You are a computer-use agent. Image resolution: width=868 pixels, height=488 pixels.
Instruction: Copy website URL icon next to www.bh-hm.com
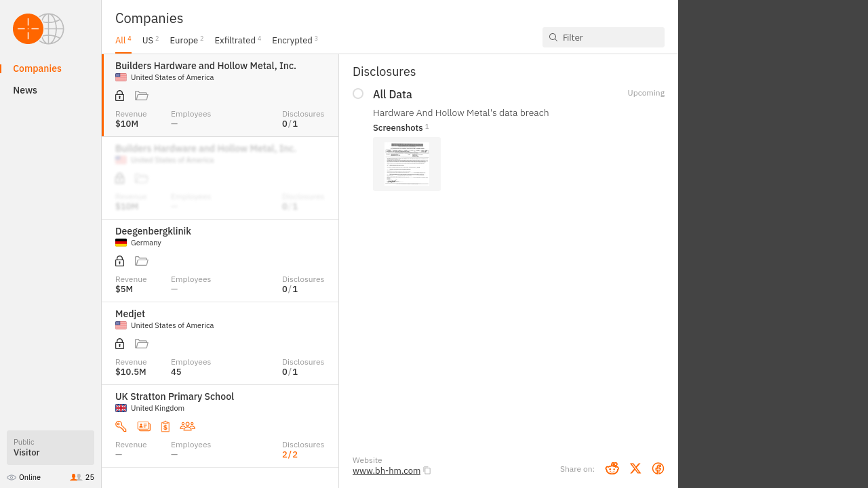point(427,470)
